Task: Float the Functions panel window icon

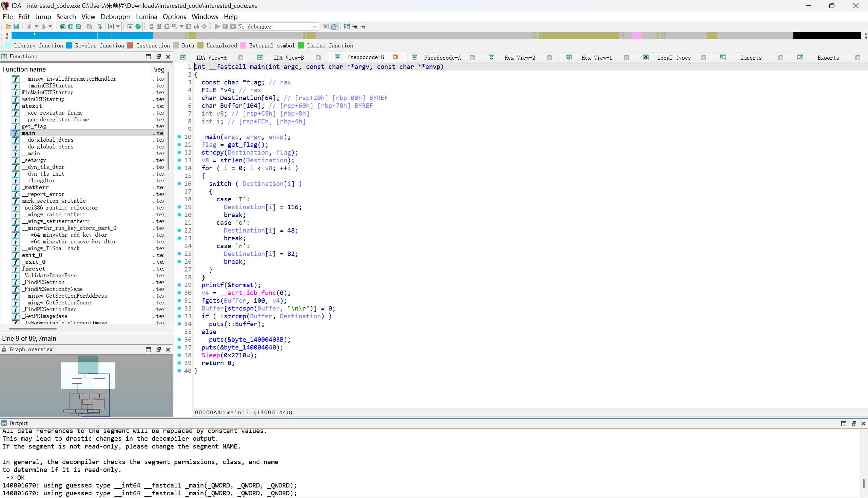Action: (x=158, y=56)
